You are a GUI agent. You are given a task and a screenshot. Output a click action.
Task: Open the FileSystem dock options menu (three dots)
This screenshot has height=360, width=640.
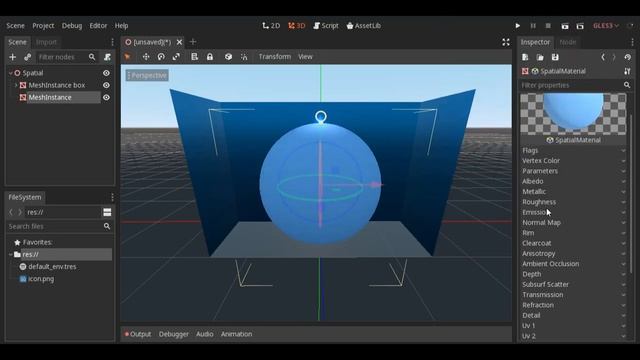click(x=112, y=198)
